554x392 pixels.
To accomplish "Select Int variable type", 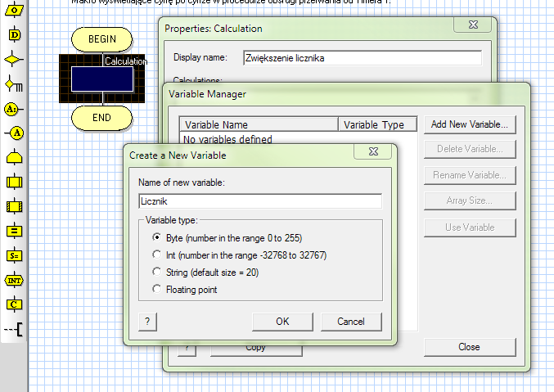I will (x=156, y=255).
